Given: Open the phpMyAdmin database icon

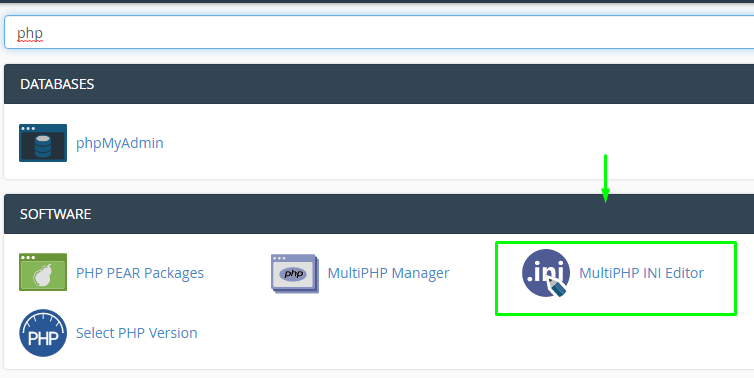Looking at the screenshot, I should [x=43, y=143].
